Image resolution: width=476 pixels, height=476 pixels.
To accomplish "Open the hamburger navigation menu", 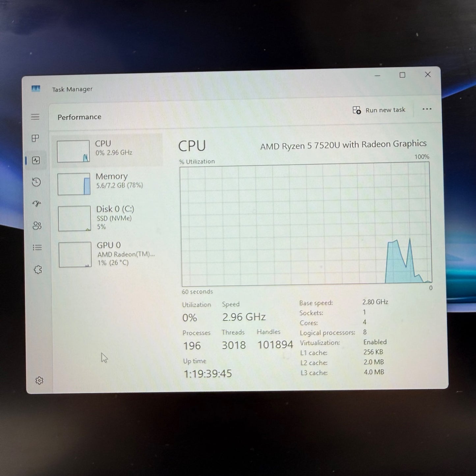I will pyautogui.click(x=35, y=117).
